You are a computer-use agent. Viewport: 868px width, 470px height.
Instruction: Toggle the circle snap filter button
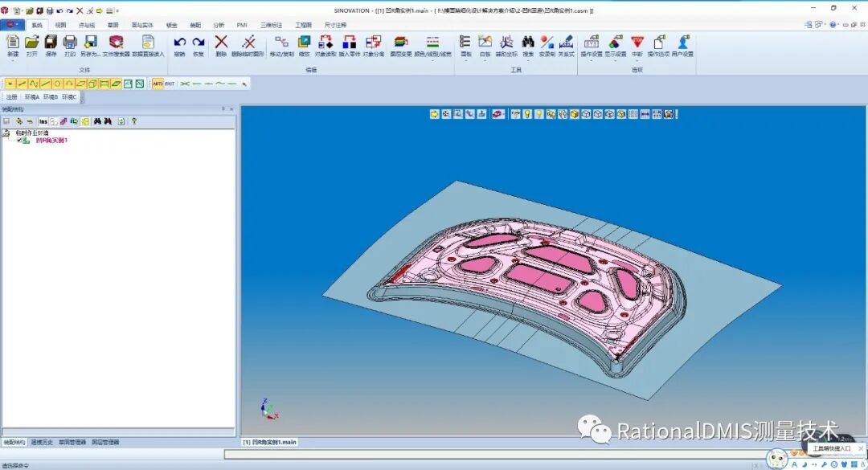(57, 84)
